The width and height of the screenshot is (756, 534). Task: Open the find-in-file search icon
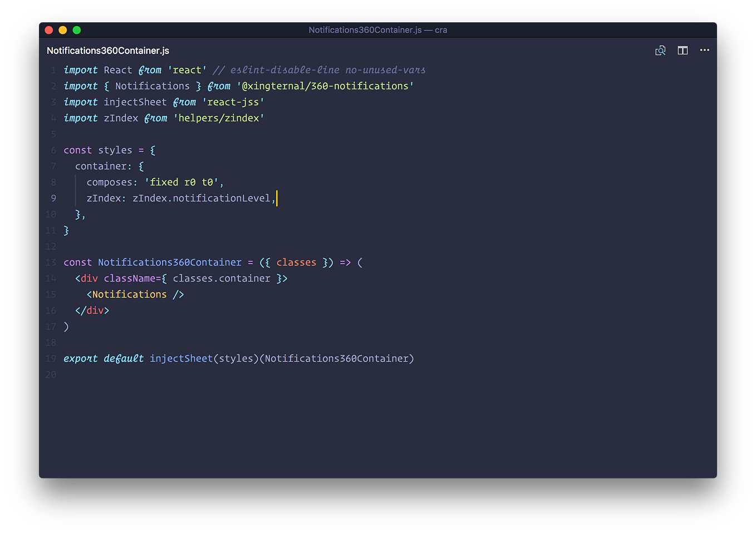click(x=660, y=50)
